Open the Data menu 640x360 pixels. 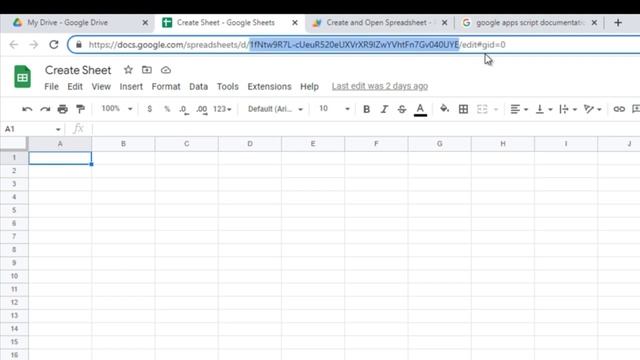pos(198,87)
